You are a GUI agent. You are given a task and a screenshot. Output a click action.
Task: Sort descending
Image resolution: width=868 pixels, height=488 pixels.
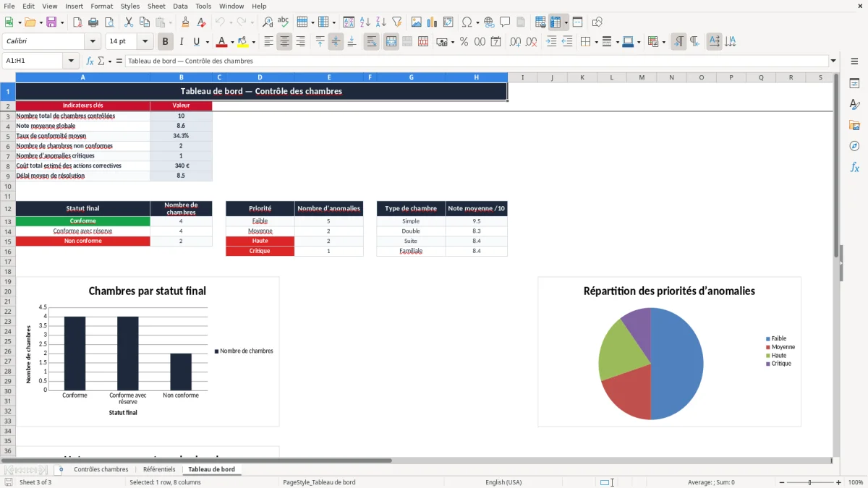pyautogui.click(x=381, y=22)
